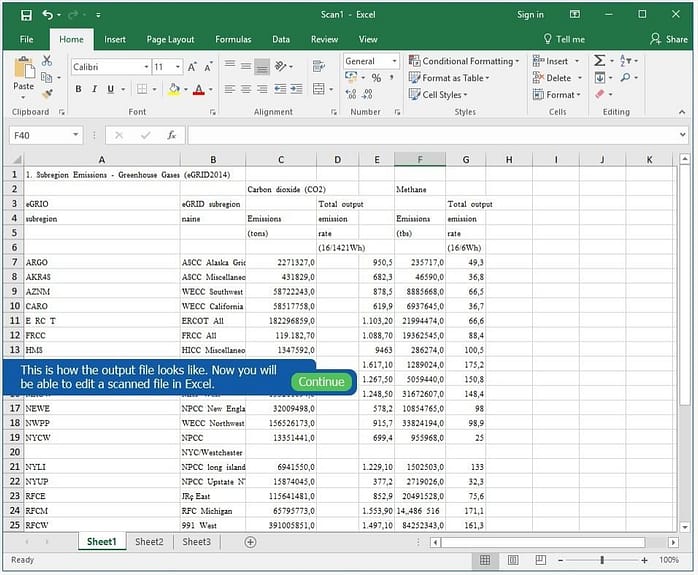Image resolution: width=698 pixels, height=575 pixels.
Task: Click the Percent Style icon
Action: (376, 78)
